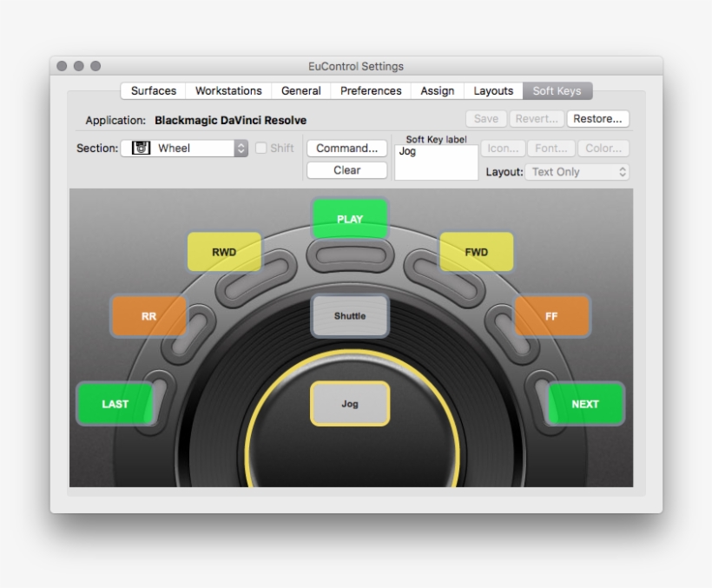
Task: Switch to the Layouts tab
Action: pyautogui.click(x=492, y=90)
